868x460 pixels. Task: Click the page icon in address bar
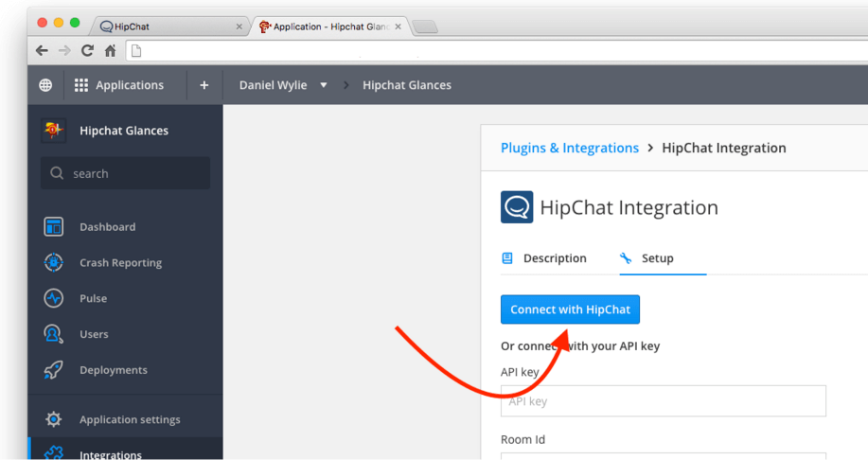(x=136, y=51)
